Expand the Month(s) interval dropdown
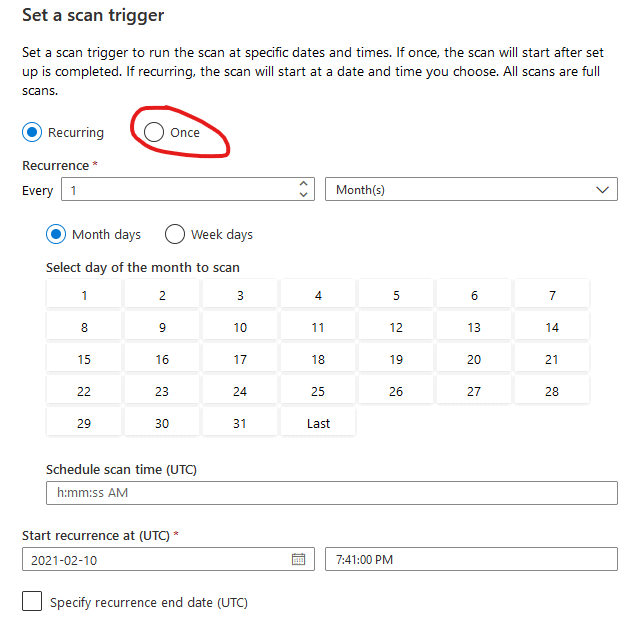 471,190
